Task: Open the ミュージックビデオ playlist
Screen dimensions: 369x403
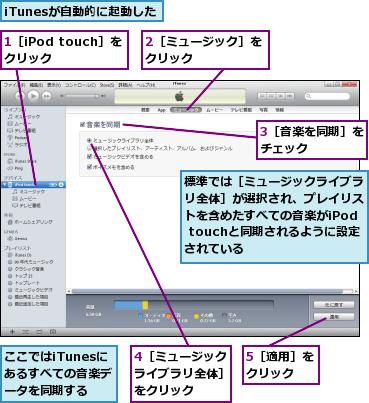Action: (x=30, y=290)
